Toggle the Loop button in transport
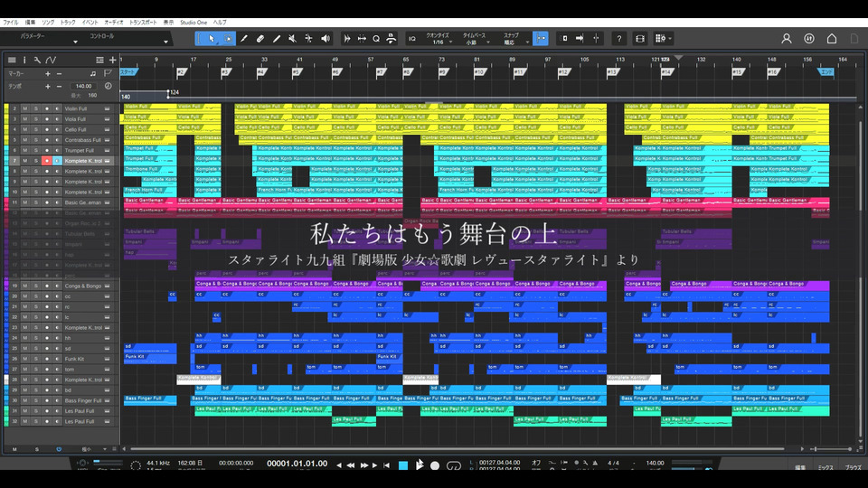The image size is (868, 488). click(x=453, y=466)
